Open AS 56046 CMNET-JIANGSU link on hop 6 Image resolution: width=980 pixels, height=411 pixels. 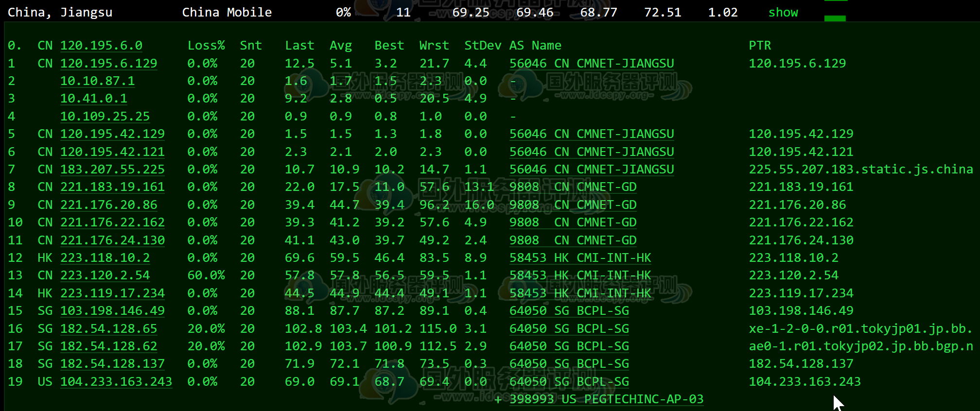(x=592, y=152)
